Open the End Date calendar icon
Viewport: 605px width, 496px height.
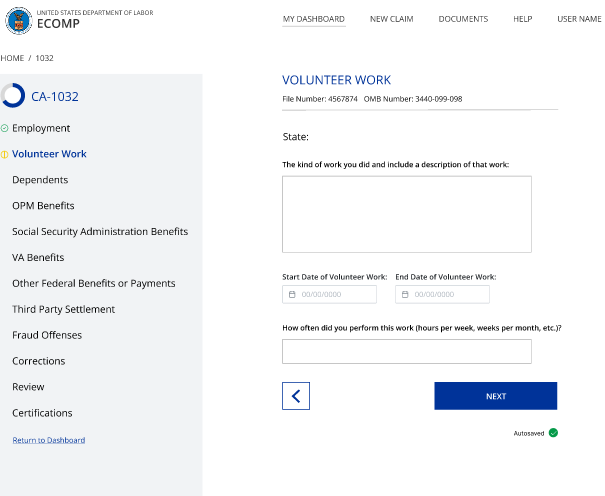point(405,295)
